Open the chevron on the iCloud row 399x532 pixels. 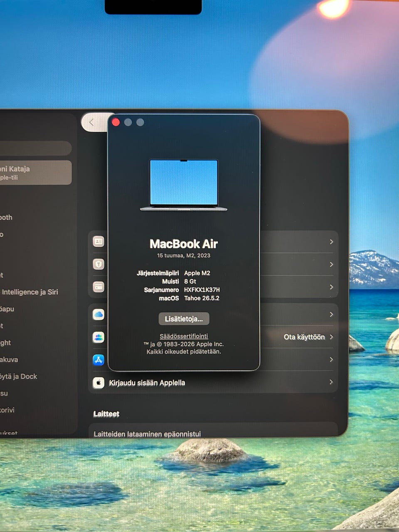[331, 315]
